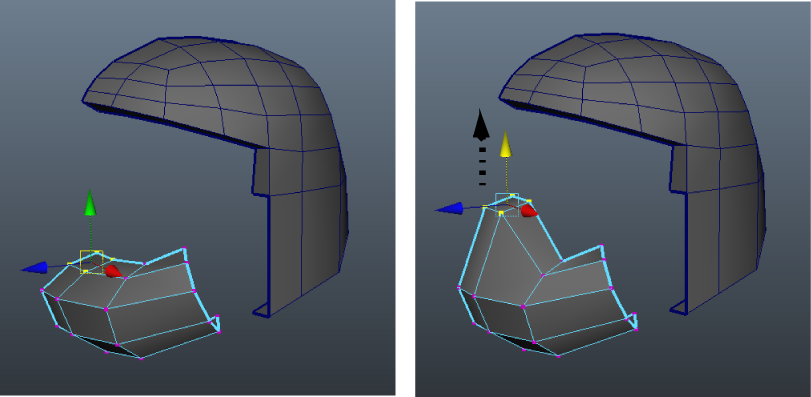The height and width of the screenshot is (397, 811).
Task: Click bottom-most magenta vertex of right jaw
Action: pyautogui.click(x=559, y=356)
